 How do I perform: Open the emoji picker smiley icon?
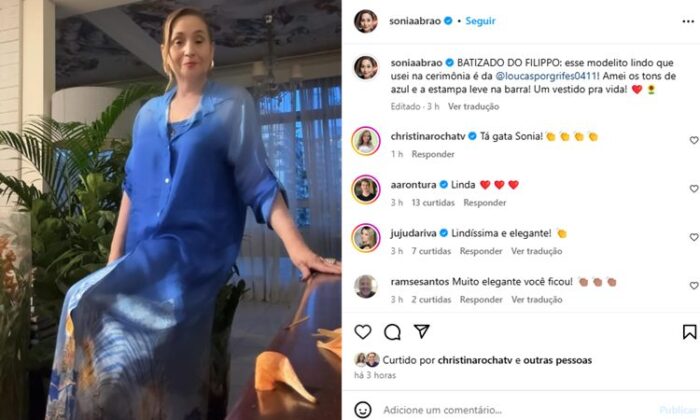click(x=363, y=409)
